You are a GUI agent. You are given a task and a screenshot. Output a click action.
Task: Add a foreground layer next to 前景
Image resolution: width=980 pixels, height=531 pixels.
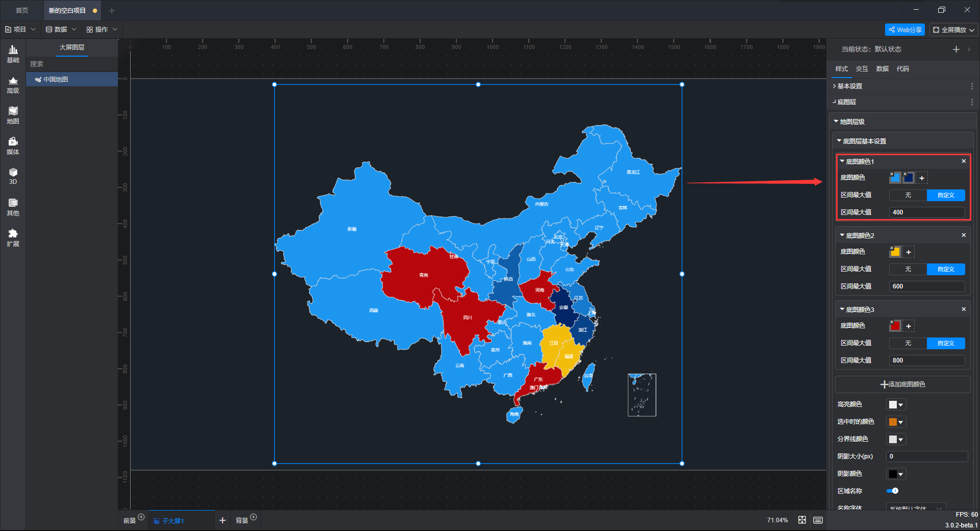coord(141,517)
